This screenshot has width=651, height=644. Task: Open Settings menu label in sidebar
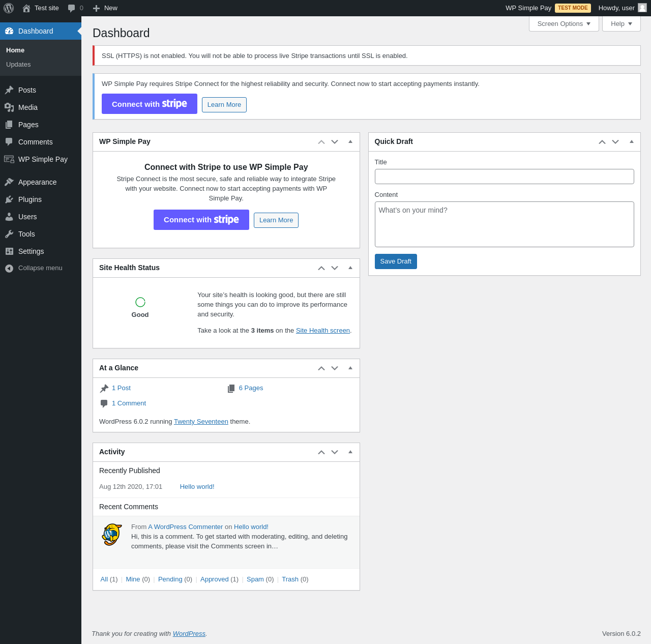coord(31,251)
